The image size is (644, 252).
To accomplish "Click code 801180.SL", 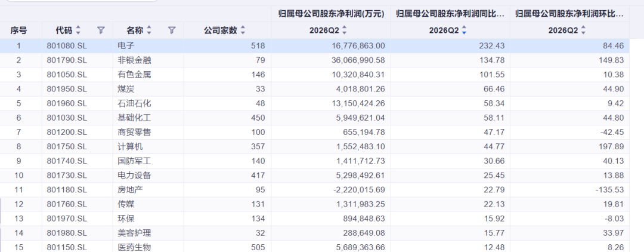I will (67, 190).
